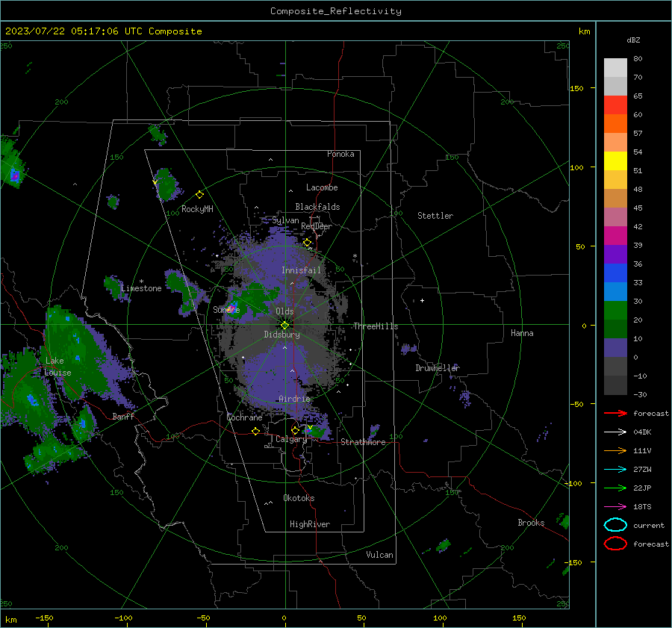
Task: Click yellow diamond marker near RockyMH
Action: [199, 195]
